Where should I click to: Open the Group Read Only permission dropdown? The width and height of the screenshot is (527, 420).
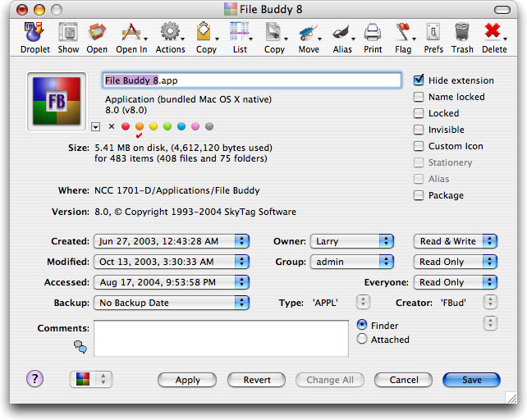(455, 262)
